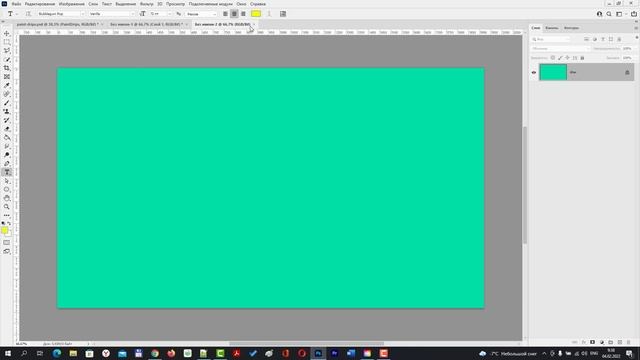Select the Spot Healing Brush tool
Screen dimensions: 640x360
click(7, 94)
